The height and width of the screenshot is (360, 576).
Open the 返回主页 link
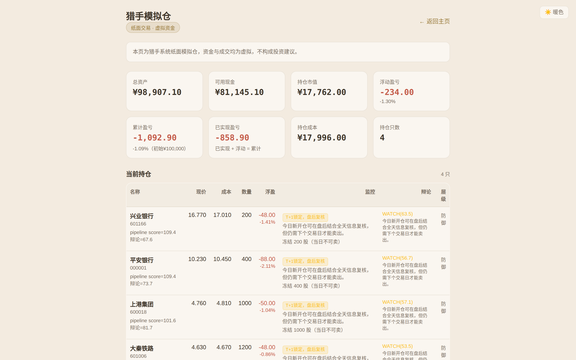pyautogui.click(x=435, y=21)
